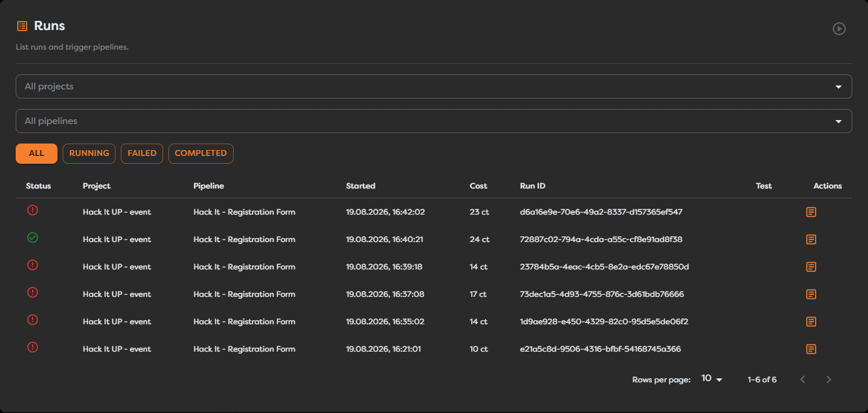The image size is (868, 413).
Task: Click the Rows per page label
Action: [661, 380]
